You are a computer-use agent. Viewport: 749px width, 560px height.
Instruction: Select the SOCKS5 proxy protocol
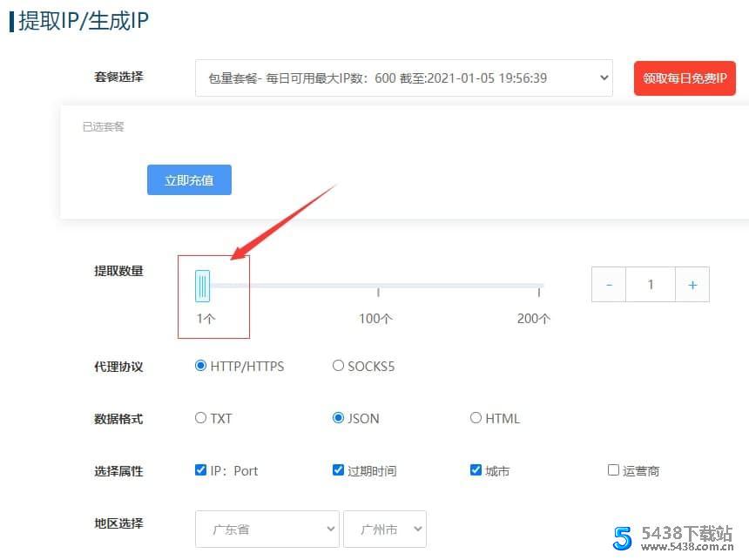[338, 366]
